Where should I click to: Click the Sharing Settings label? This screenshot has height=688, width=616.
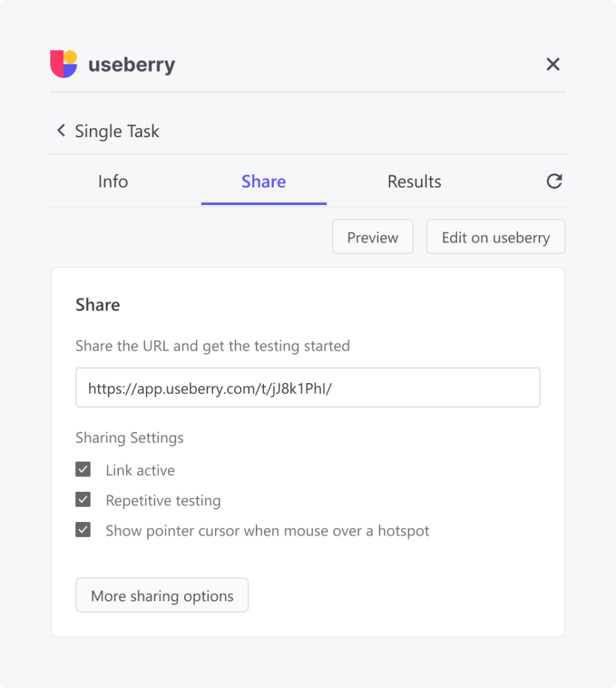pyautogui.click(x=130, y=438)
